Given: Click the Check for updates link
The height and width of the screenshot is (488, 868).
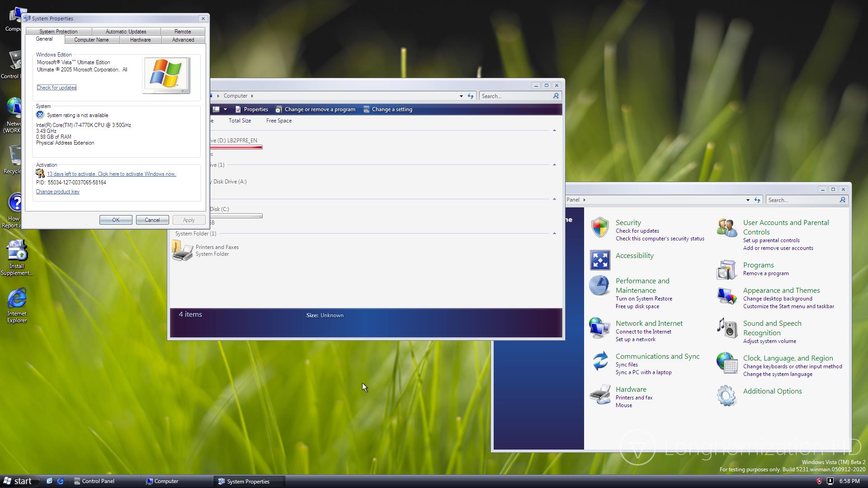Looking at the screenshot, I should [x=57, y=88].
